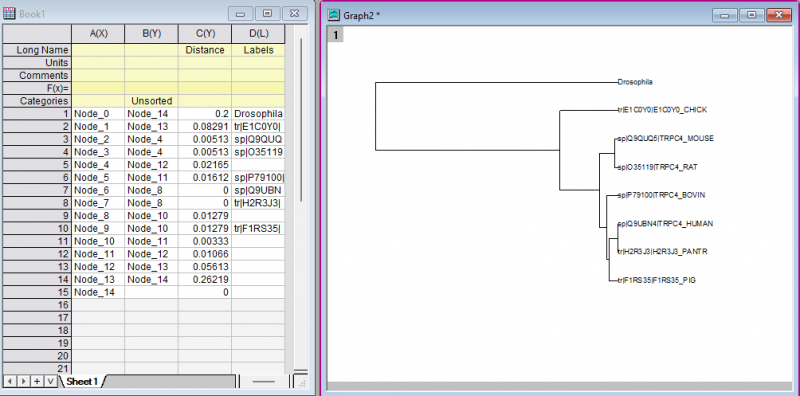Select cell containing Node_0
This screenshot has height=396, width=800.
point(98,114)
